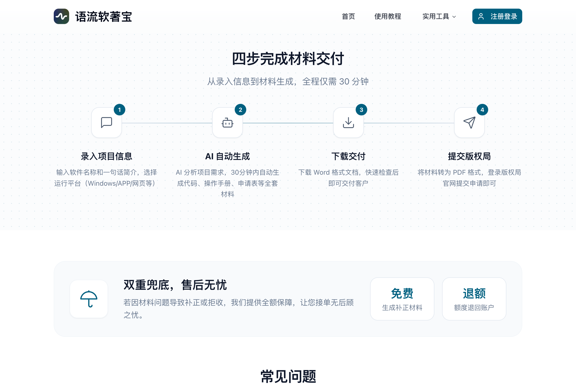
Task: Click the 注册登录 button
Action: [x=497, y=16]
